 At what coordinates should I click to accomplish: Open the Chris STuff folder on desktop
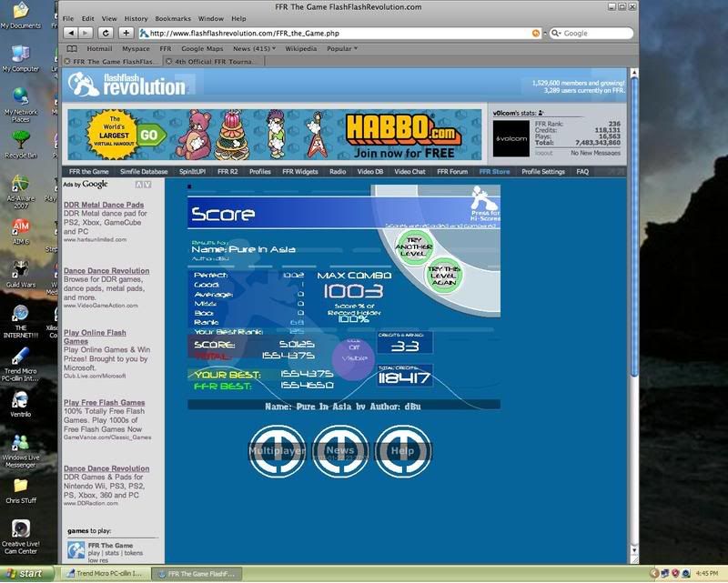[x=20, y=491]
